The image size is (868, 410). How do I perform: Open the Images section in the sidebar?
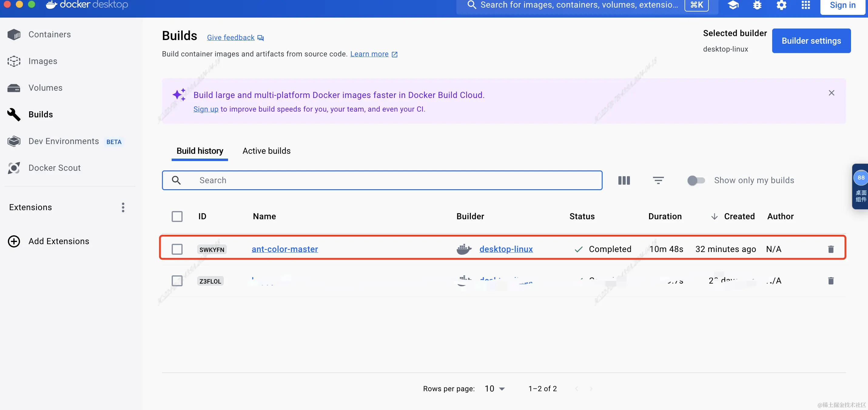tap(42, 61)
